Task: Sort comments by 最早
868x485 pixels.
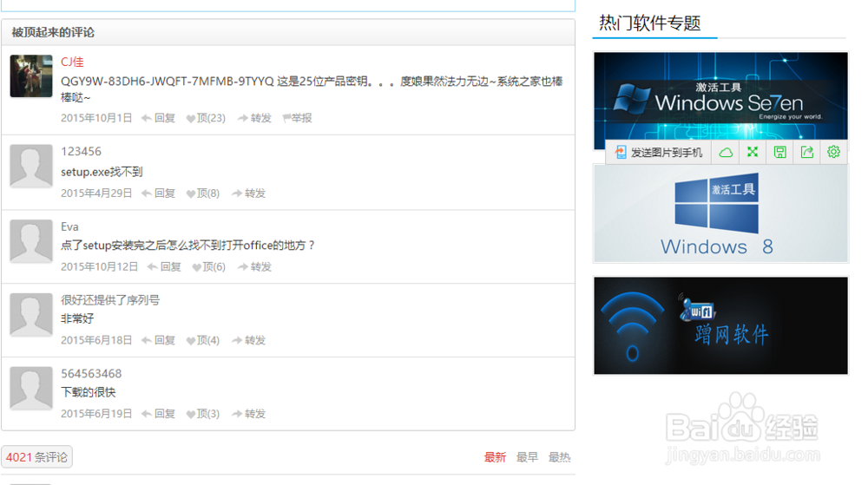Action: pos(527,457)
